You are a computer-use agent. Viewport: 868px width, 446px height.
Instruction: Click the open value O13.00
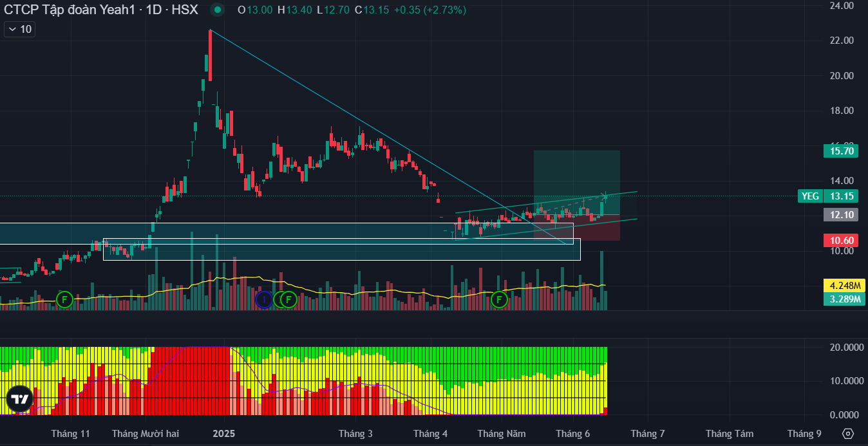click(255, 10)
